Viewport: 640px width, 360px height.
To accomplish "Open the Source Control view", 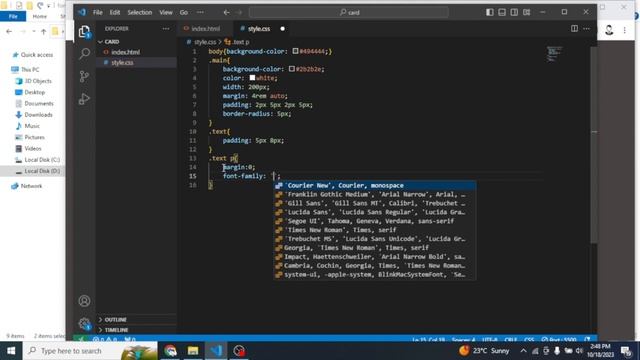I will click(84, 76).
